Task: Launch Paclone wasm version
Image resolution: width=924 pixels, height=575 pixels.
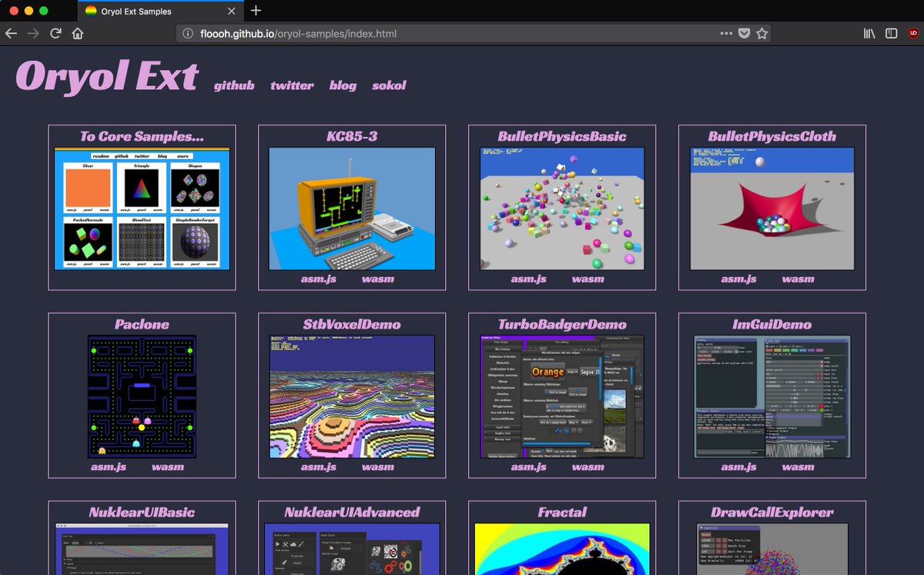Action: coord(168,466)
